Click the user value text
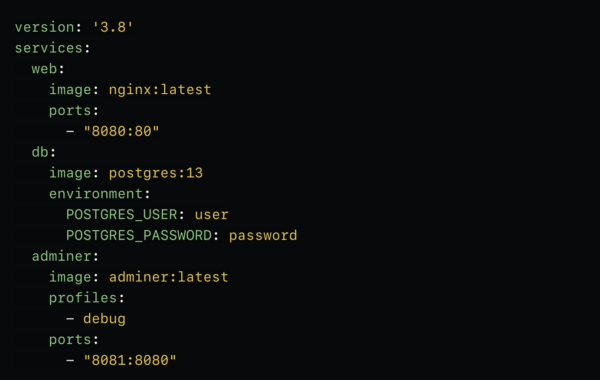This screenshot has width=600, height=380. point(212,215)
